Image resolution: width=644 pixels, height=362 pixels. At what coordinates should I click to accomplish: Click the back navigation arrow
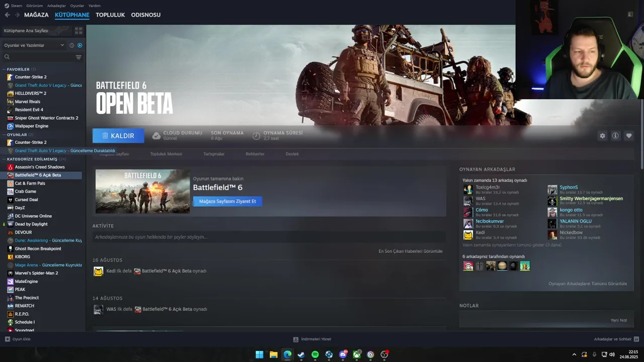pos(7,15)
